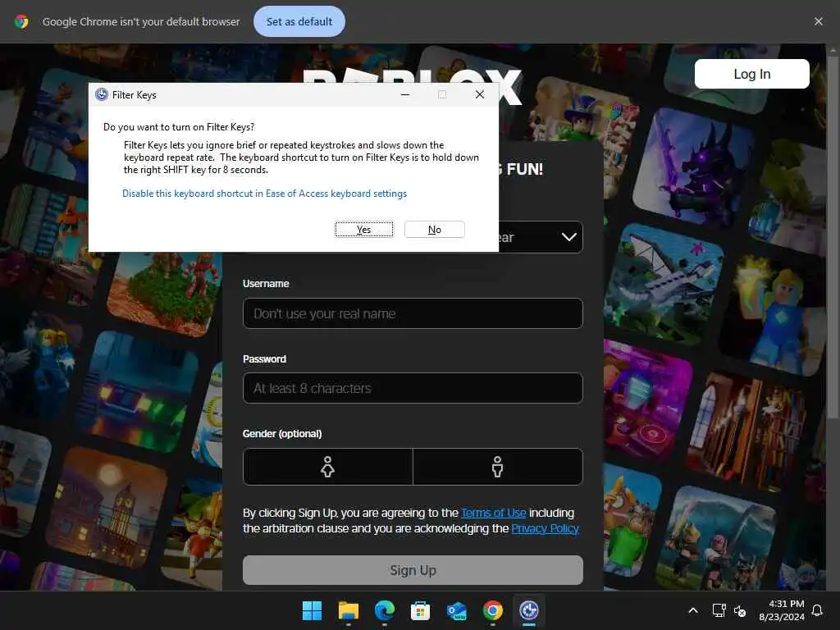The image size is (840, 630).
Task: Click the clock tower game thumbnail
Action: pyautogui.click(x=107, y=509)
